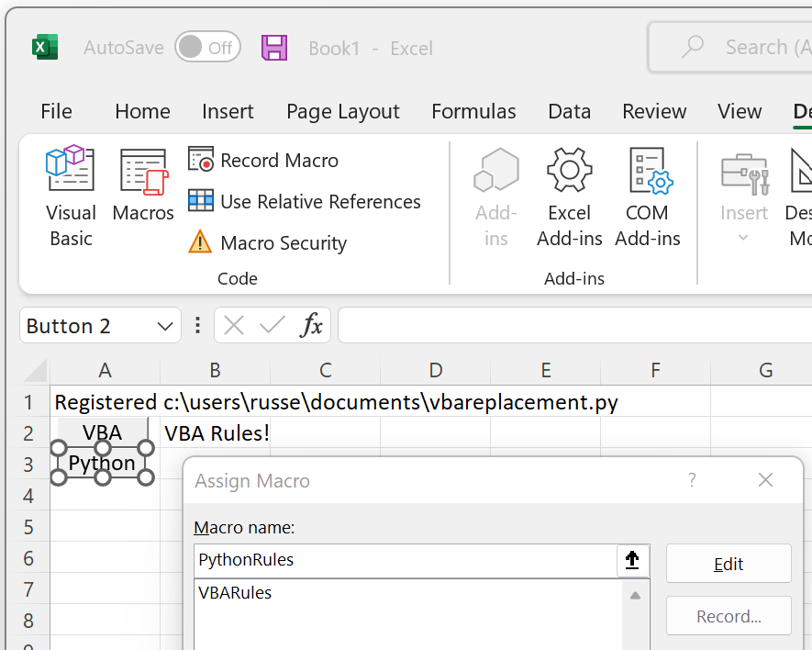
Task: Click the Excel app logo
Action: pyautogui.click(x=45, y=47)
